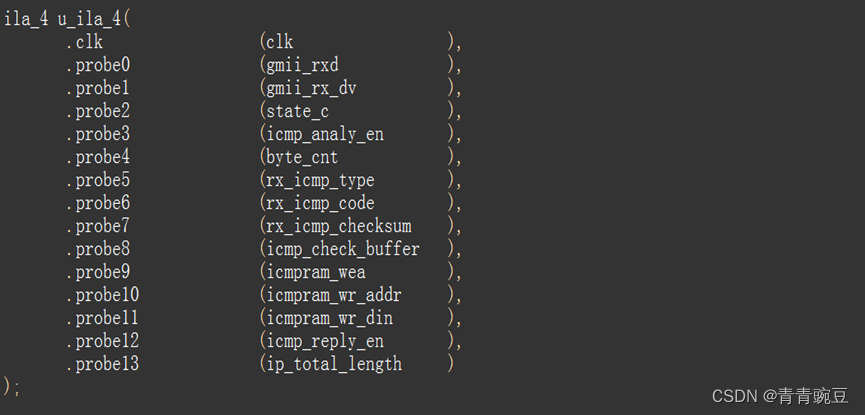865x415 pixels.
Task: Click the gmii_rx_dv signal
Action: (x=311, y=88)
